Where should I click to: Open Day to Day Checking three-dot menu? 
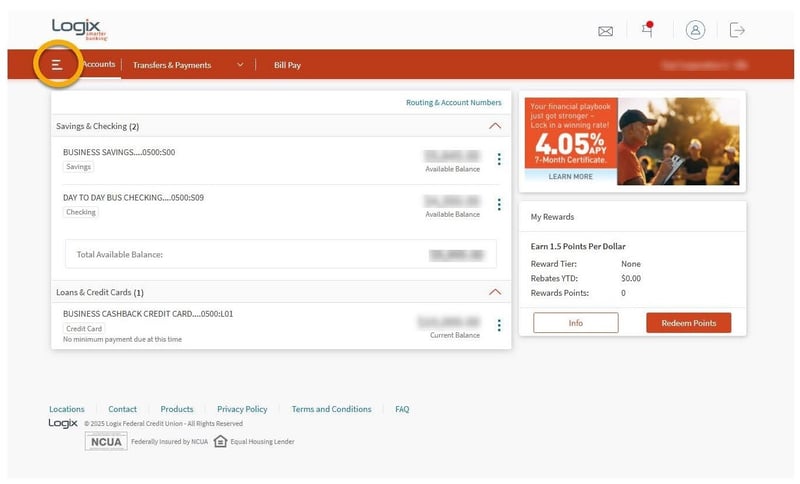point(499,205)
